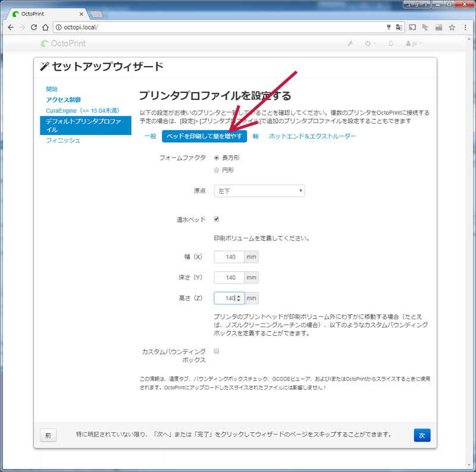Open OctoPrint settings wrench icon
The image size is (476, 472).
tap(350, 43)
